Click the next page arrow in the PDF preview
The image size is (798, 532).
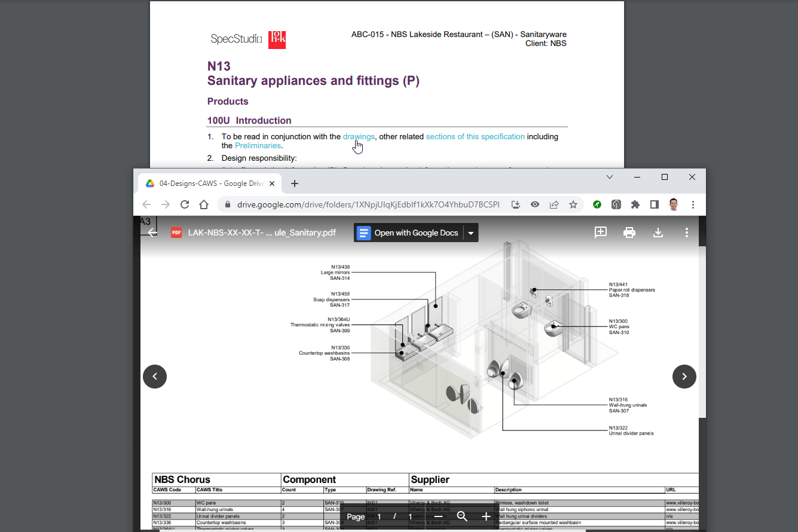click(684, 377)
